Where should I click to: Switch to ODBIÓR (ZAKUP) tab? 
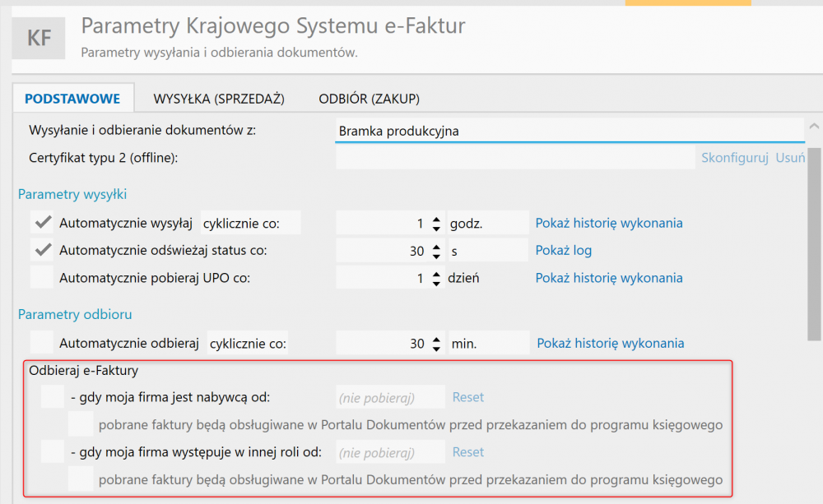point(369,99)
